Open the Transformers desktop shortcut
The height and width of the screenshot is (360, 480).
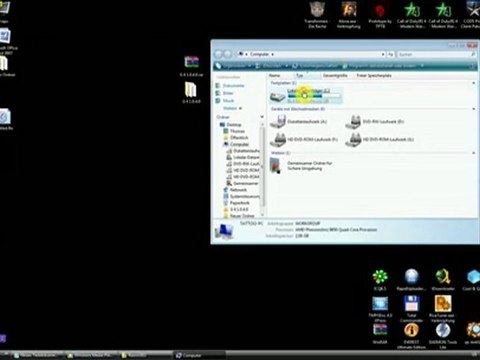click(317, 15)
